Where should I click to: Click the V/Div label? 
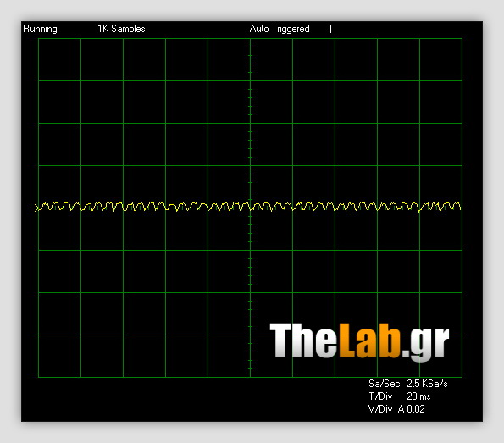380,409
